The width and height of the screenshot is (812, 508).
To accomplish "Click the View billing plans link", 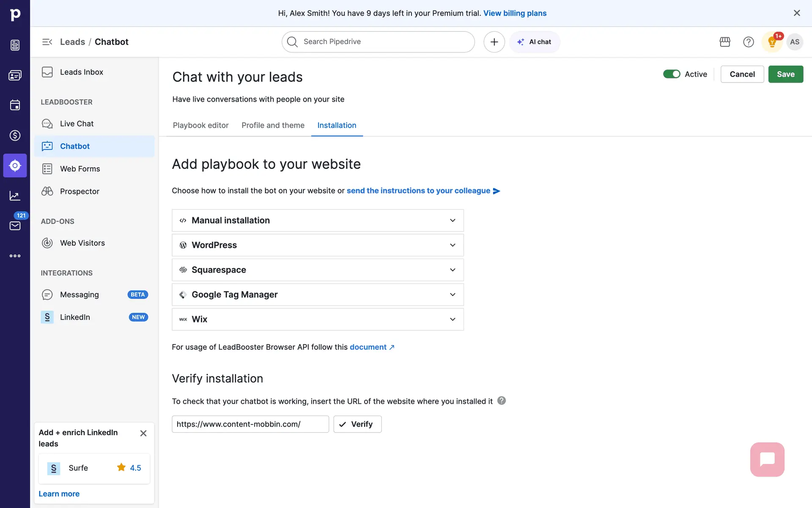I will [515, 13].
